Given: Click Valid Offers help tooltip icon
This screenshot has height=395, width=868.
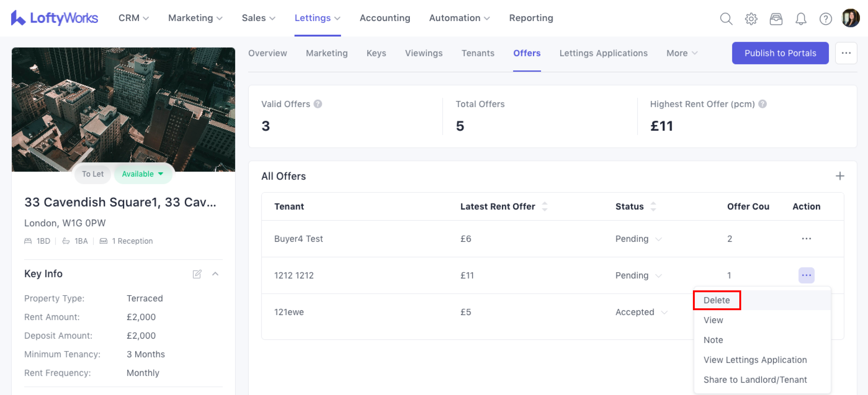Looking at the screenshot, I should click(x=317, y=104).
